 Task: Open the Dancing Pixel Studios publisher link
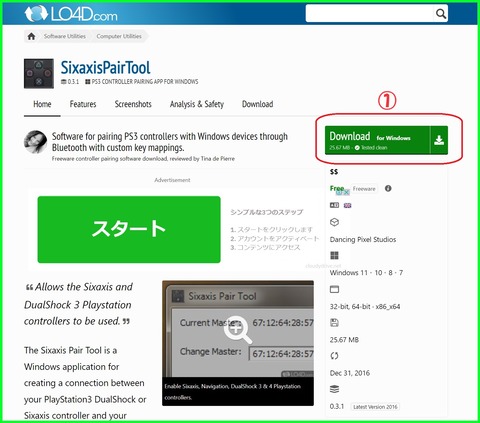click(x=363, y=240)
